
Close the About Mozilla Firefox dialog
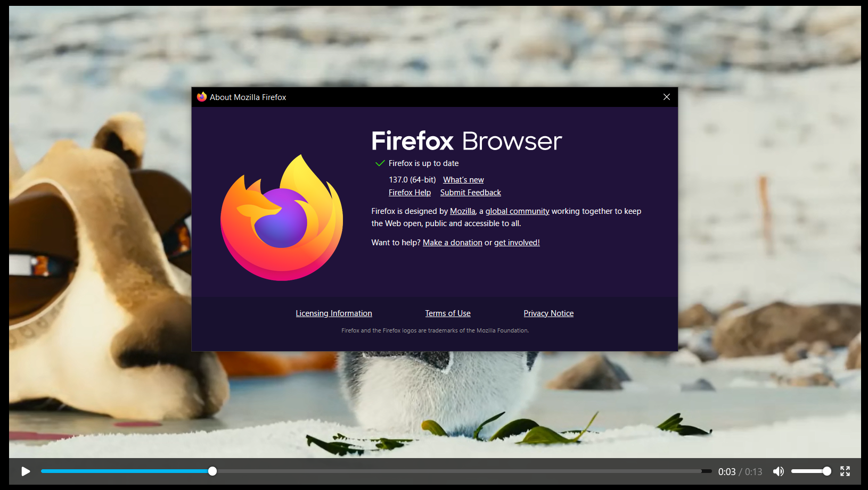coord(667,97)
